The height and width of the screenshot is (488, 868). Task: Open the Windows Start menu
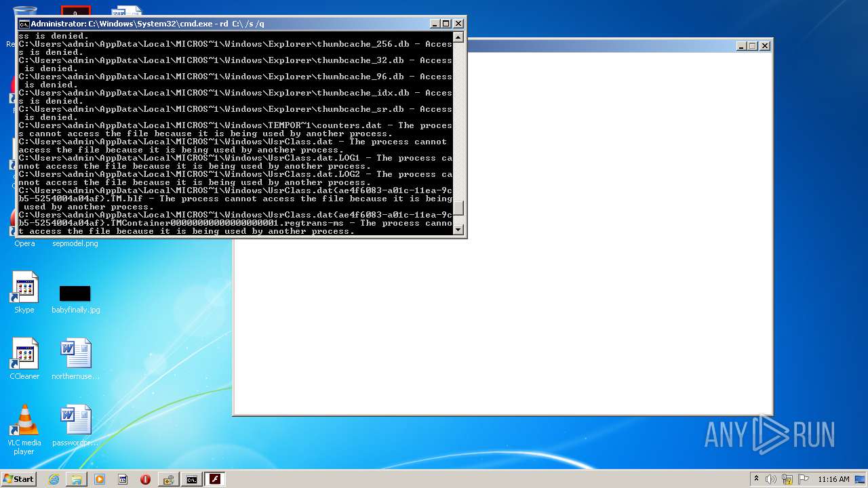click(19, 479)
